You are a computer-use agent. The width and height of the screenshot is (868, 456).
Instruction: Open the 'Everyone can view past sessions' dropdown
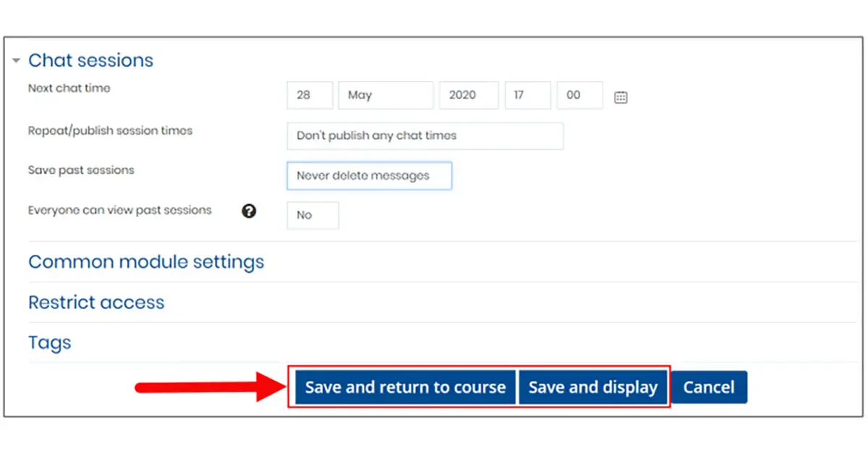[312, 215]
